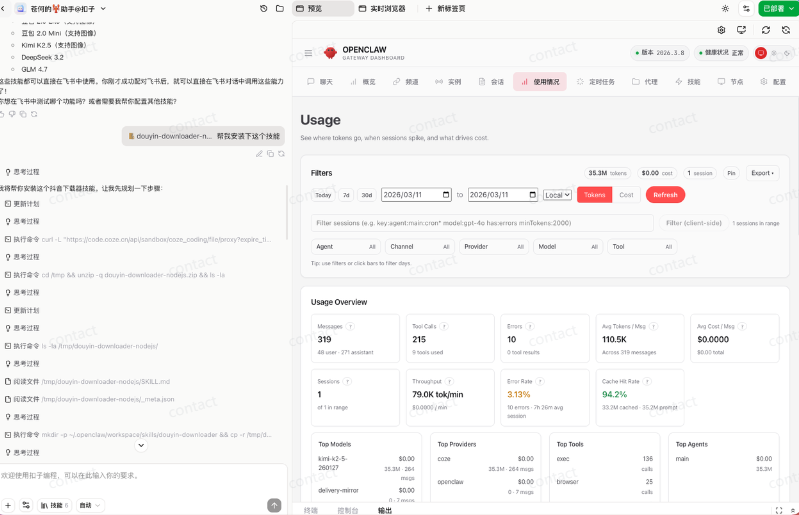The width and height of the screenshot is (799, 515).
Task: Switch to the 终端 bottom tab
Action: pyautogui.click(x=311, y=510)
